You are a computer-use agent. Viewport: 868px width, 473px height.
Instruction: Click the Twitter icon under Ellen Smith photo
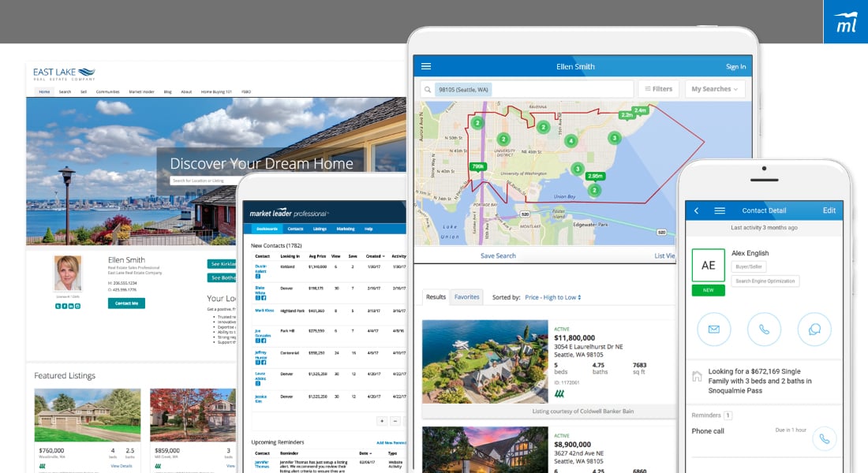tap(58, 306)
